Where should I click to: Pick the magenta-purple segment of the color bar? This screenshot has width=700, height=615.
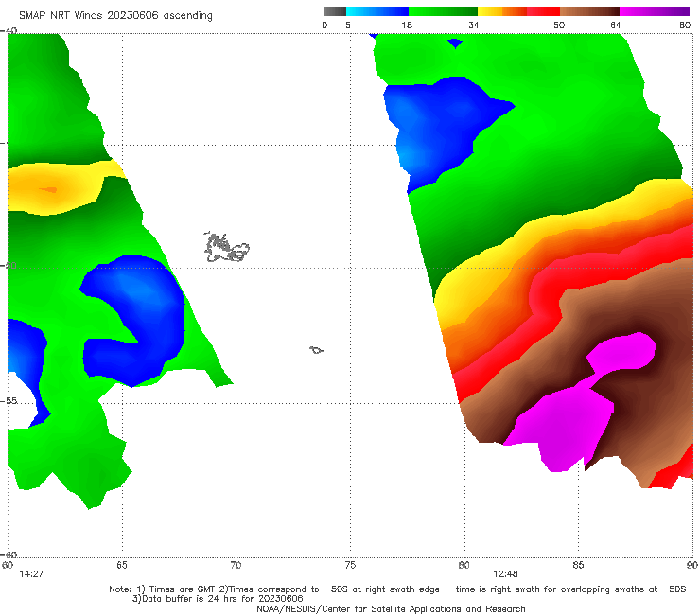click(655, 11)
